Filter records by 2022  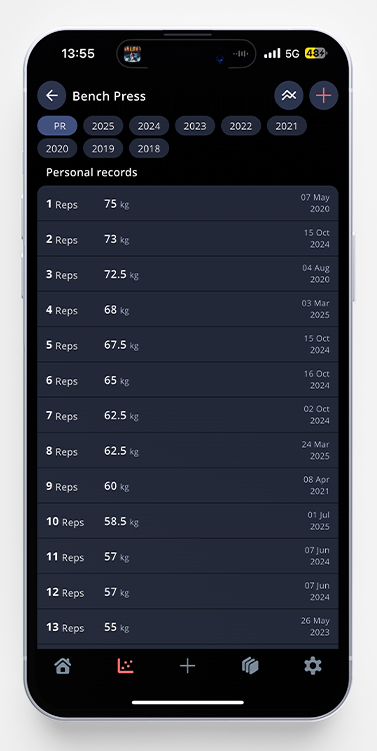pyautogui.click(x=241, y=126)
